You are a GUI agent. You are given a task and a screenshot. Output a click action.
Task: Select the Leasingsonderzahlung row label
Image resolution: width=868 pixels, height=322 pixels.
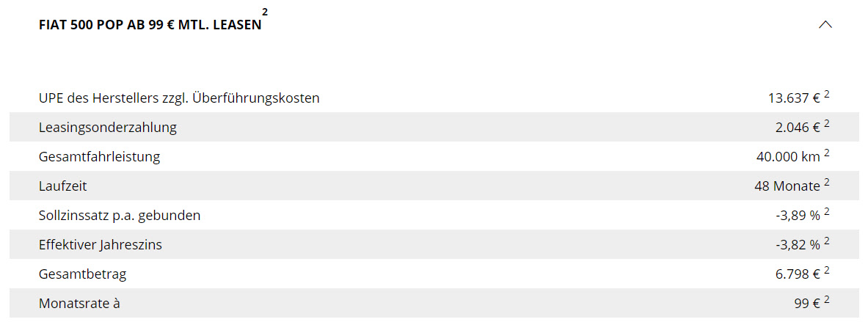click(107, 128)
